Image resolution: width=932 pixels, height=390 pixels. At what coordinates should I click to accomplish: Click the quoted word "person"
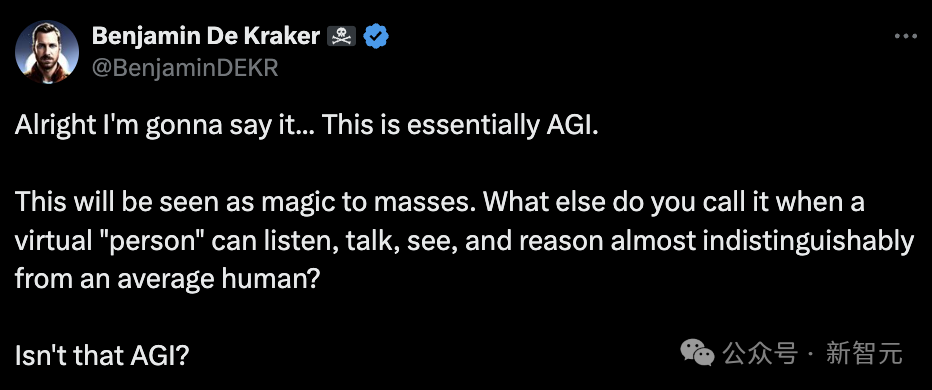pos(159,242)
